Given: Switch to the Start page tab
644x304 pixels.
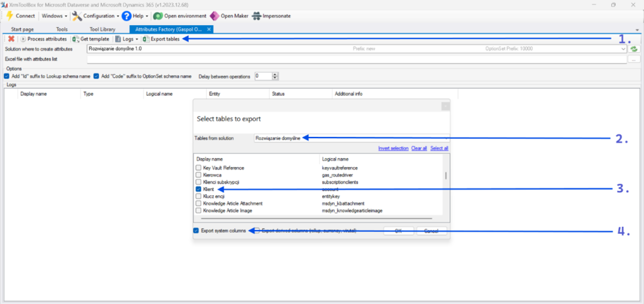Looking at the screenshot, I should [x=22, y=29].
